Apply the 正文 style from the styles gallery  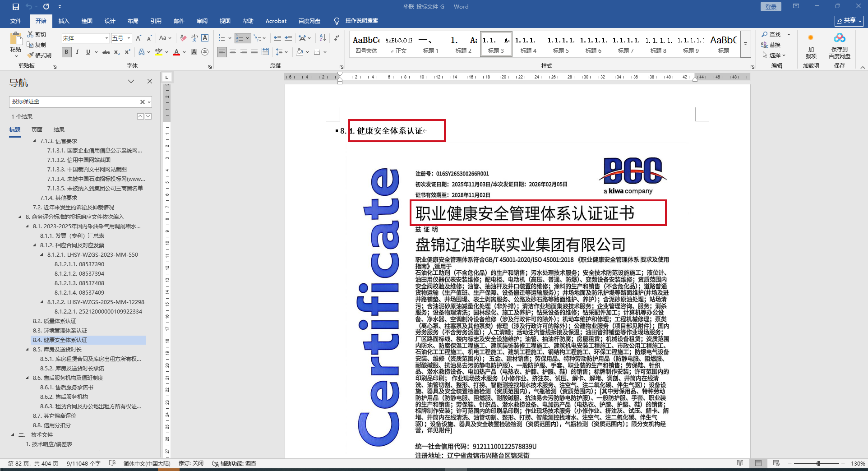(x=399, y=44)
